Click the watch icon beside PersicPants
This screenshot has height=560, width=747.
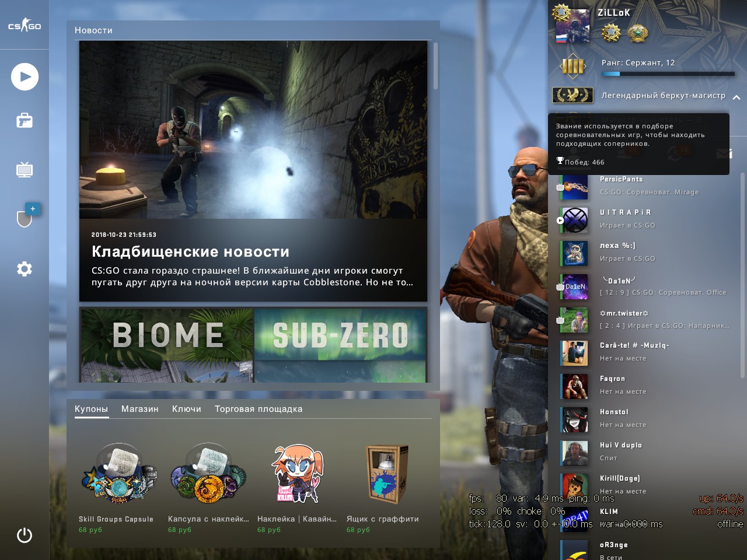coord(560,187)
